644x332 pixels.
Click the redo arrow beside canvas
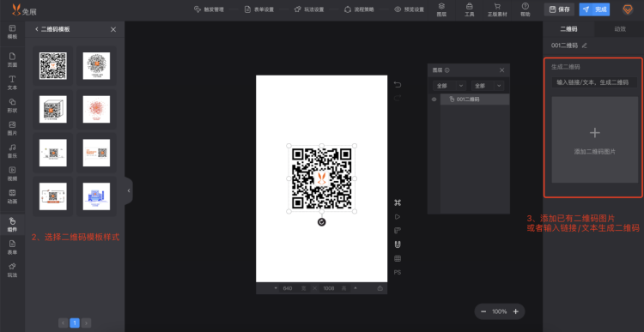pyautogui.click(x=398, y=98)
